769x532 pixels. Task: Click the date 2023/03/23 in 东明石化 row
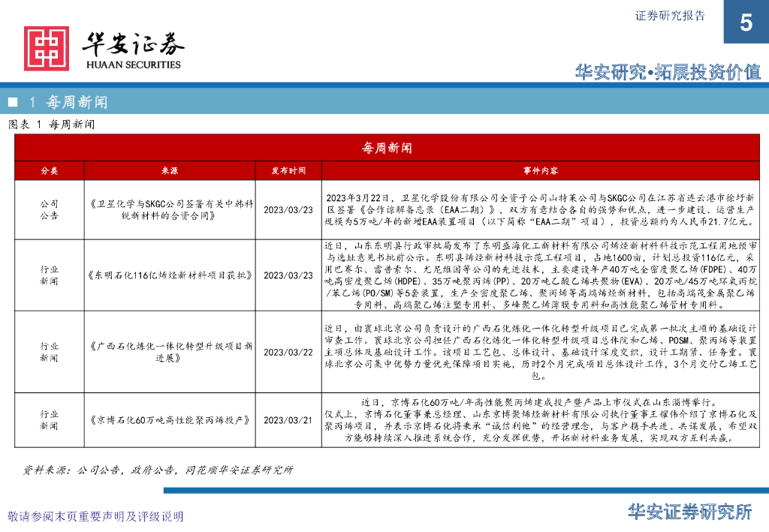point(288,275)
